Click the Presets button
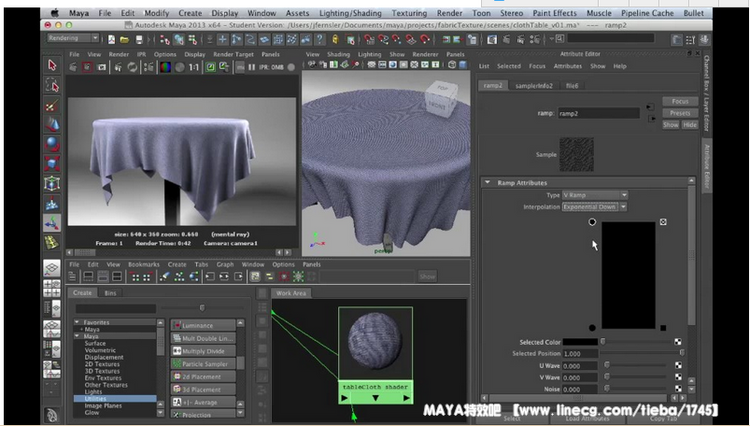The height and width of the screenshot is (426, 750). click(x=680, y=113)
